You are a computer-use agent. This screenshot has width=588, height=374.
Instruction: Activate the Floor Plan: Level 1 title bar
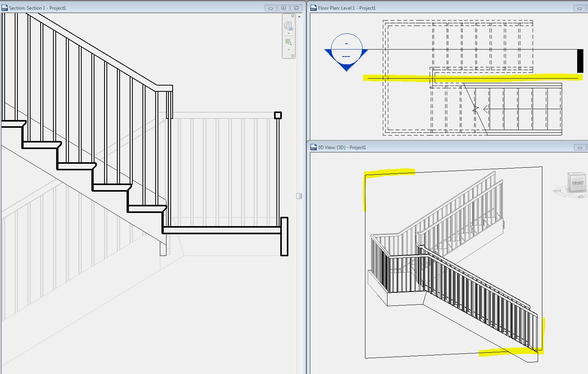coord(449,8)
